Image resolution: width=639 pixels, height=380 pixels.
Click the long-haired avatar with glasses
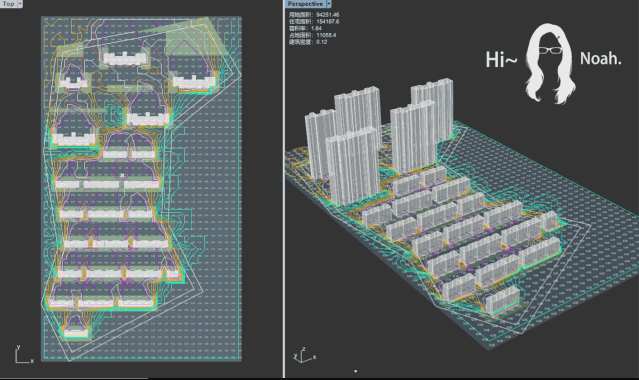[x=550, y=63]
